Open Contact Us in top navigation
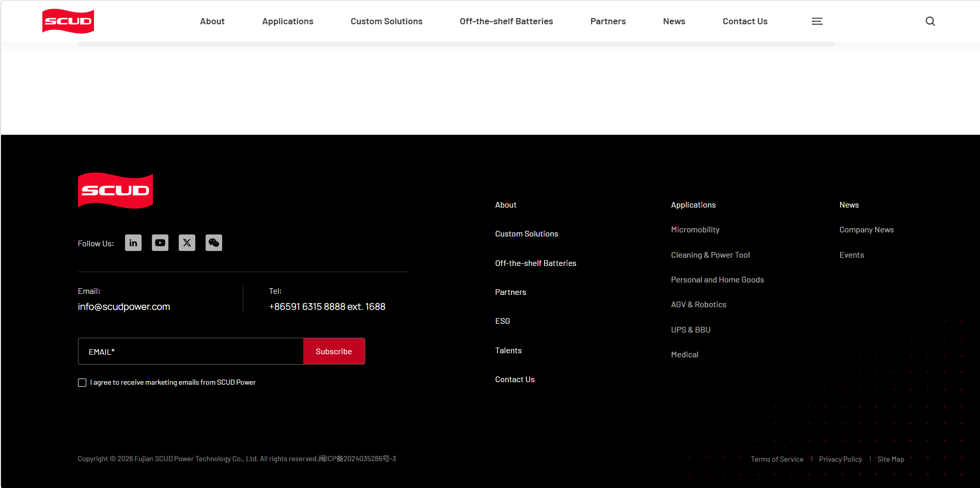 click(x=745, y=21)
